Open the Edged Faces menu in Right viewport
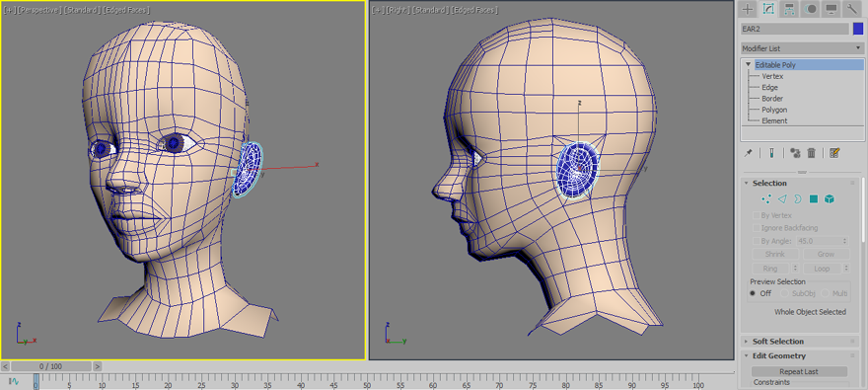 474,10
